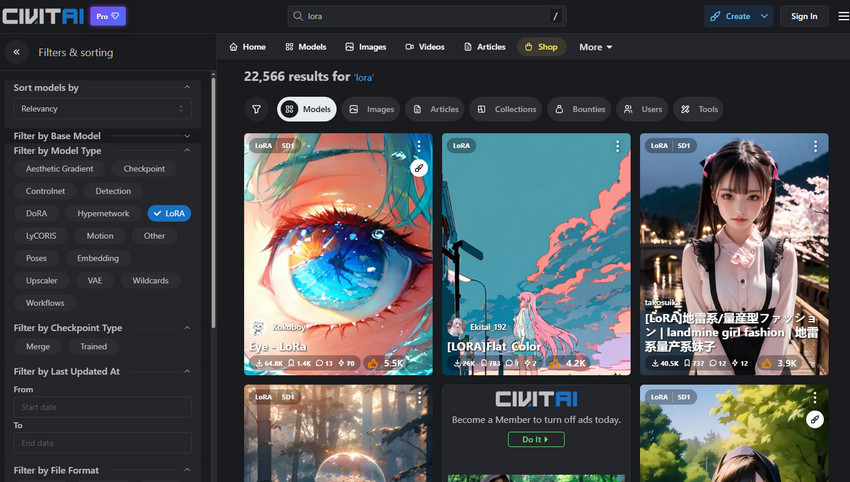850x482 pixels.
Task: Switch to the Images results tab
Action: [370, 109]
